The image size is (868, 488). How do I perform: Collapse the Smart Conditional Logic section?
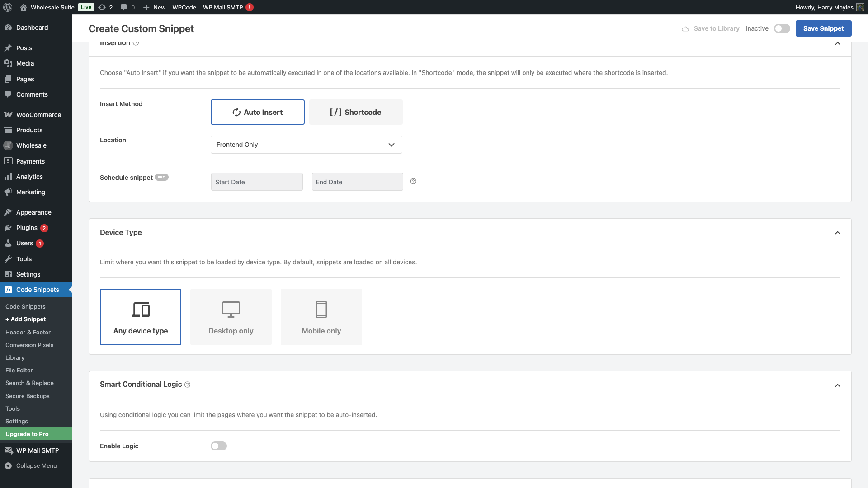pos(838,385)
